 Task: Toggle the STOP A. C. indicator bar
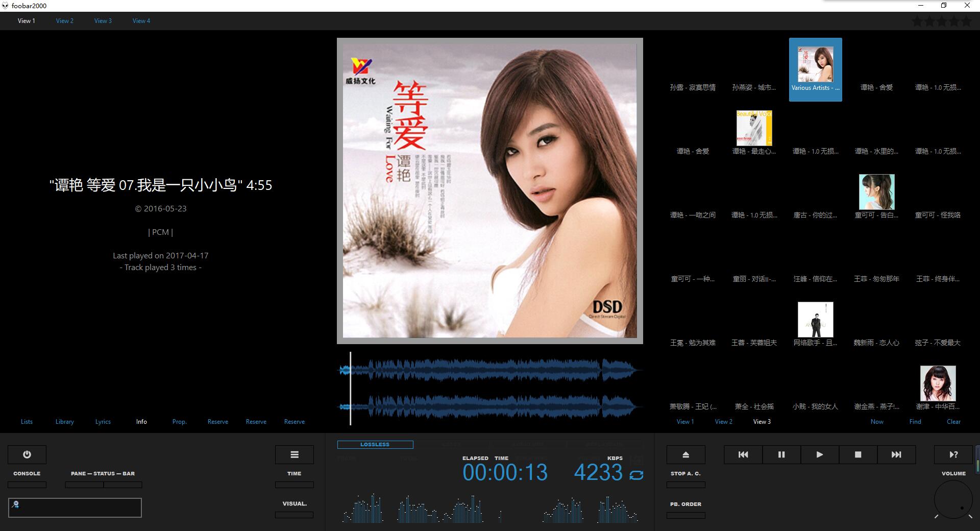686,485
